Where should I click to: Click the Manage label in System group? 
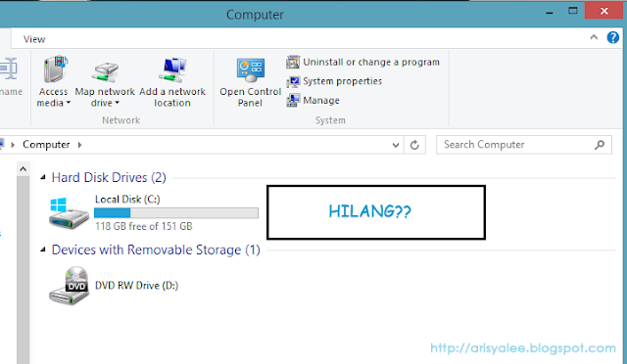[x=321, y=100]
